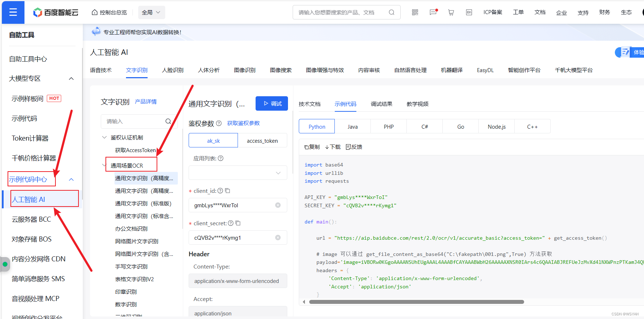644x319 pixels.
Task: Copy the client_id value icon
Action: 228,191
